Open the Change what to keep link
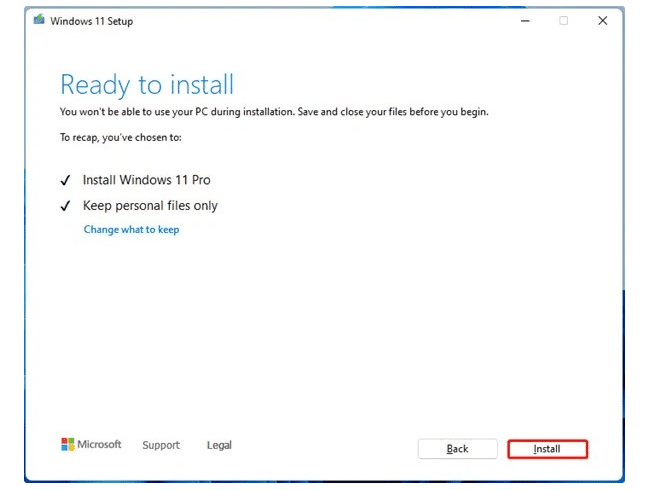Viewport: 656px width, 490px height. [131, 230]
